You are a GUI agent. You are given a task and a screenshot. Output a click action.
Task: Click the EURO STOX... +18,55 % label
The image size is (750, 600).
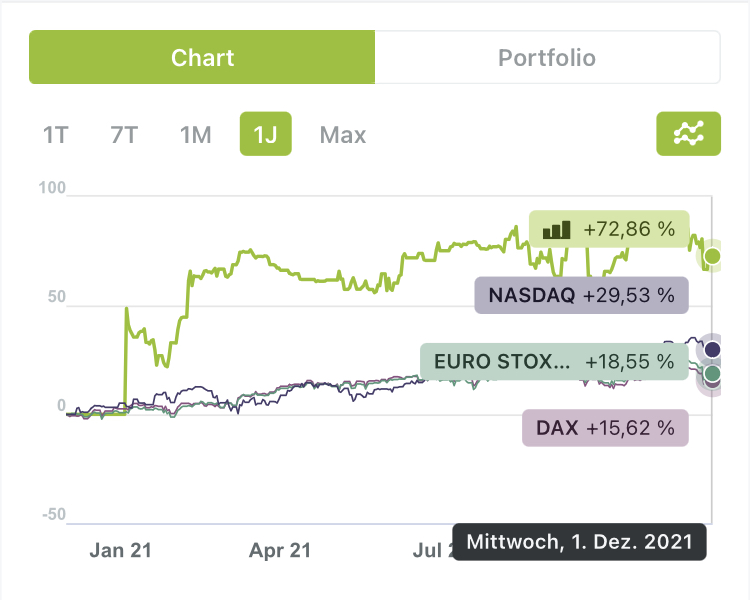(x=554, y=361)
